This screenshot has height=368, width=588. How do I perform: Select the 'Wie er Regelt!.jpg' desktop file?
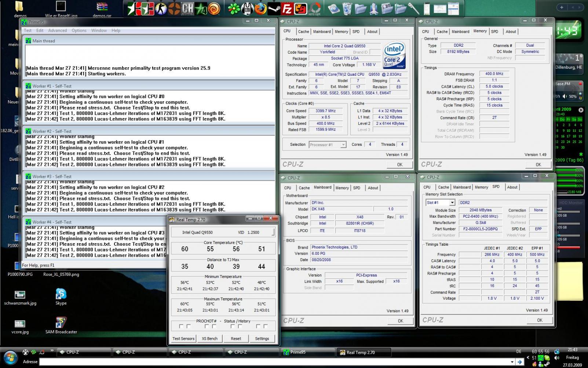point(61,9)
